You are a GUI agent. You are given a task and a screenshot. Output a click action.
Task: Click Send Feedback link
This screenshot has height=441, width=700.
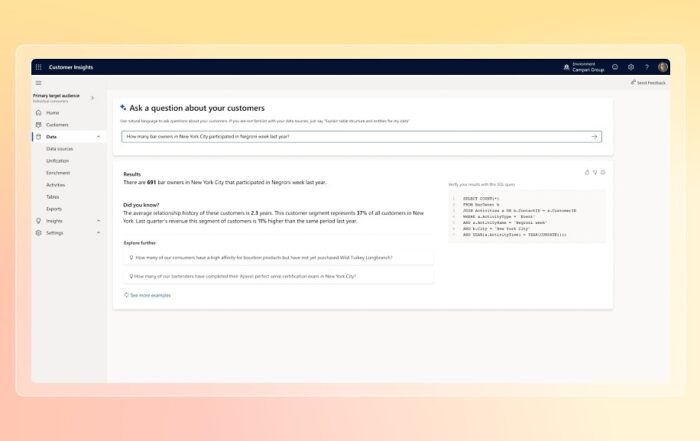pos(651,83)
